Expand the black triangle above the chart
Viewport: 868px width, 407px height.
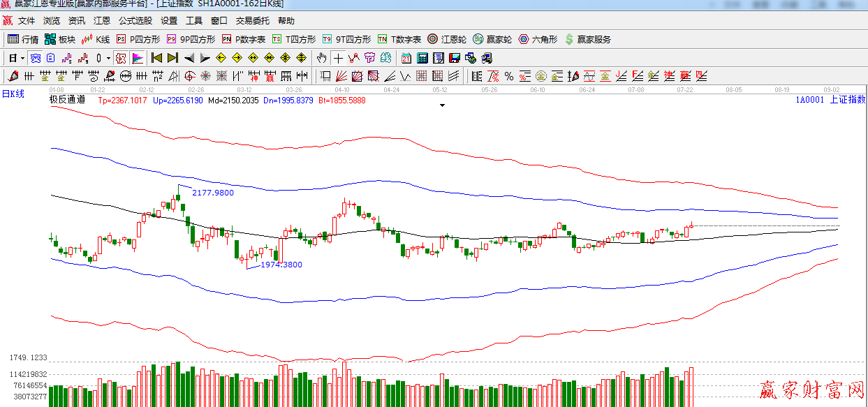[442, 106]
